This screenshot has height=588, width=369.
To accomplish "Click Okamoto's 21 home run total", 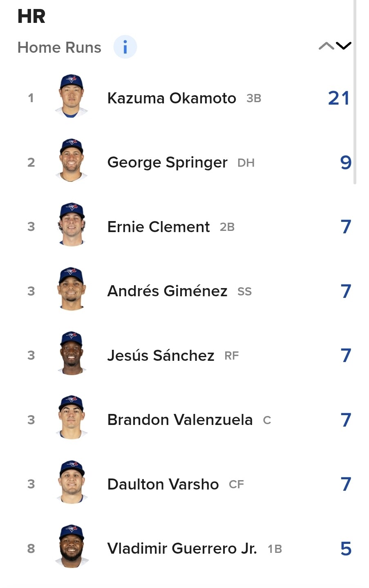I will click(x=339, y=98).
